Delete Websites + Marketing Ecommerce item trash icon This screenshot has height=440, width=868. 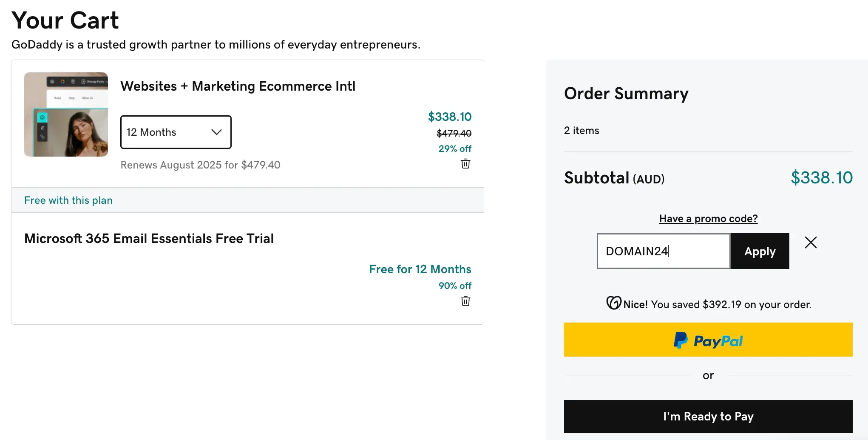click(465, 164)
